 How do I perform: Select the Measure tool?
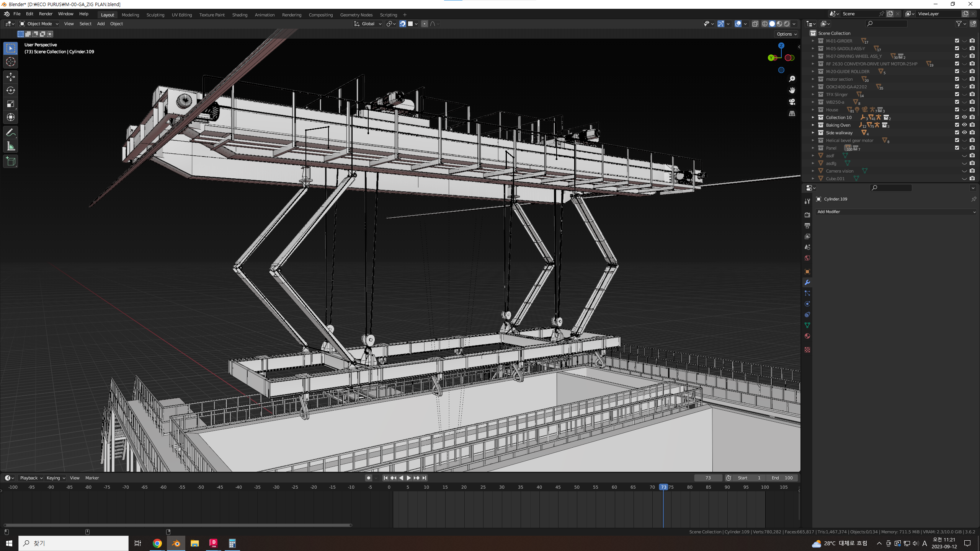click(x=11, y=146)
